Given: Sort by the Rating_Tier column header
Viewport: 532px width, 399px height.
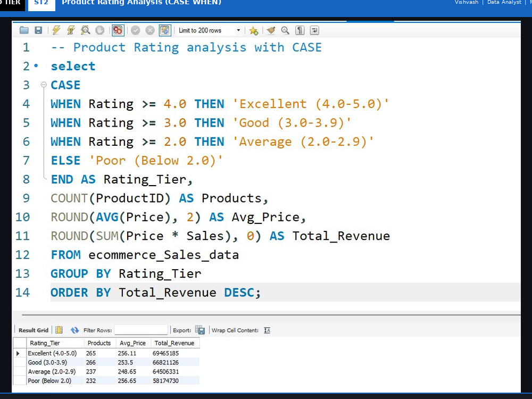Looking at the screenshot, I should click(x=55, y=343).
